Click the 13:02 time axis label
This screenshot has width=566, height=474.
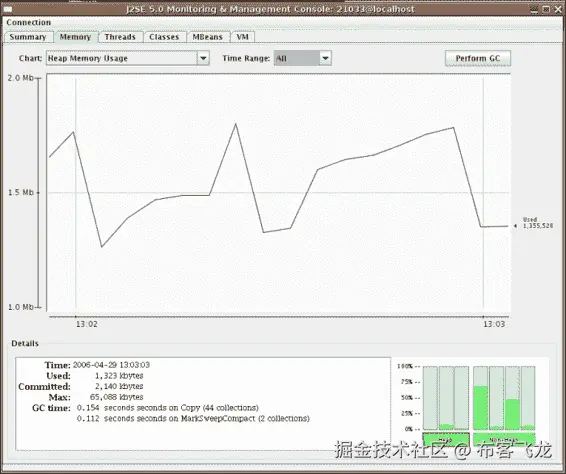click(87, 324)
